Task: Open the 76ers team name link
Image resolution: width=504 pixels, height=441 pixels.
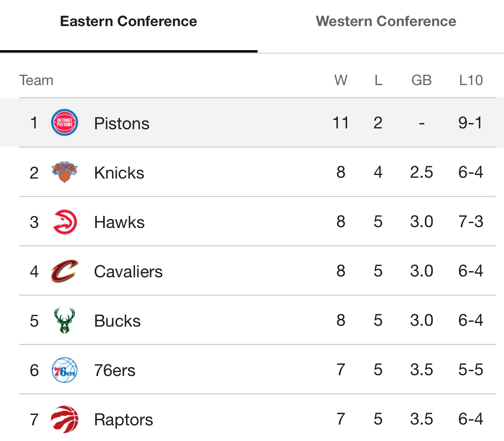Action: click(x=115, y=370)
